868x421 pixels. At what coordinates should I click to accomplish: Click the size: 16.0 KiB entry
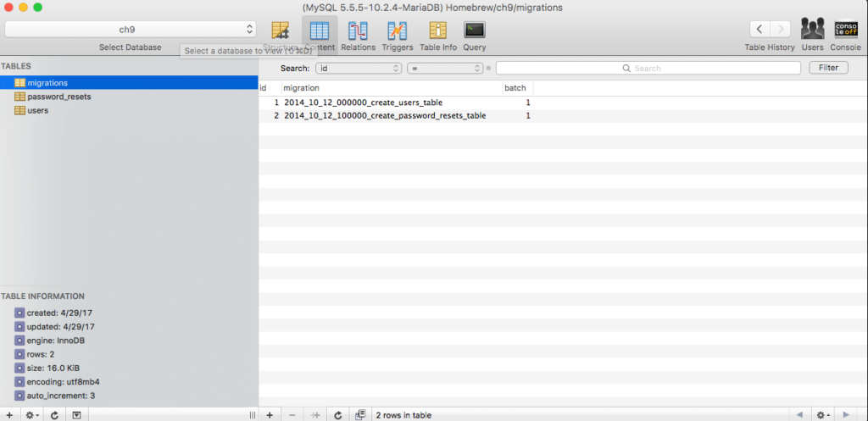click(x=46, y=368)
